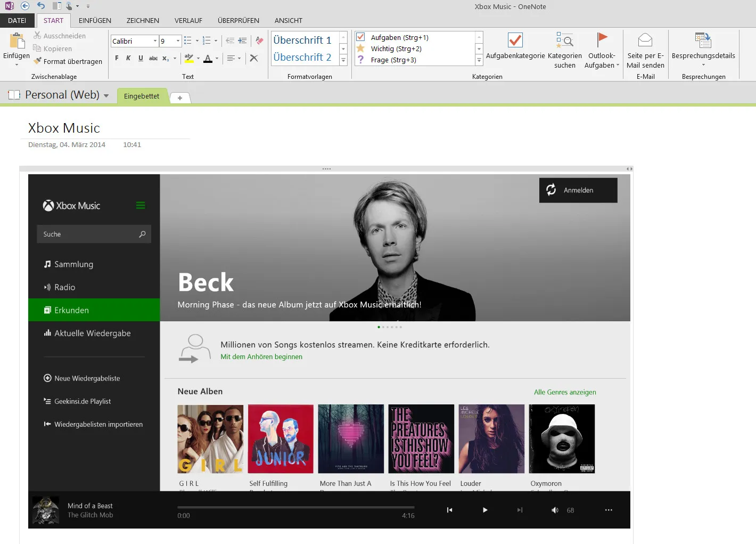Click Seite per E-Mail senden

tap(645, 51)
